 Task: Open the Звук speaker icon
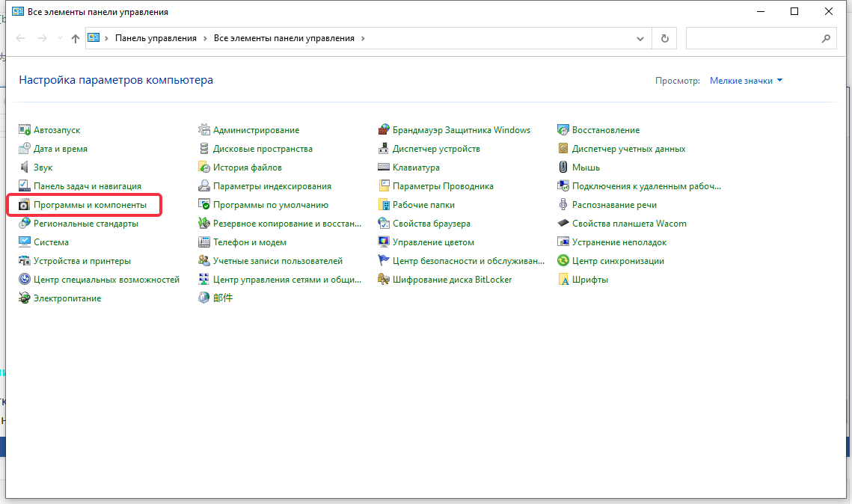(x=25, y=168)
